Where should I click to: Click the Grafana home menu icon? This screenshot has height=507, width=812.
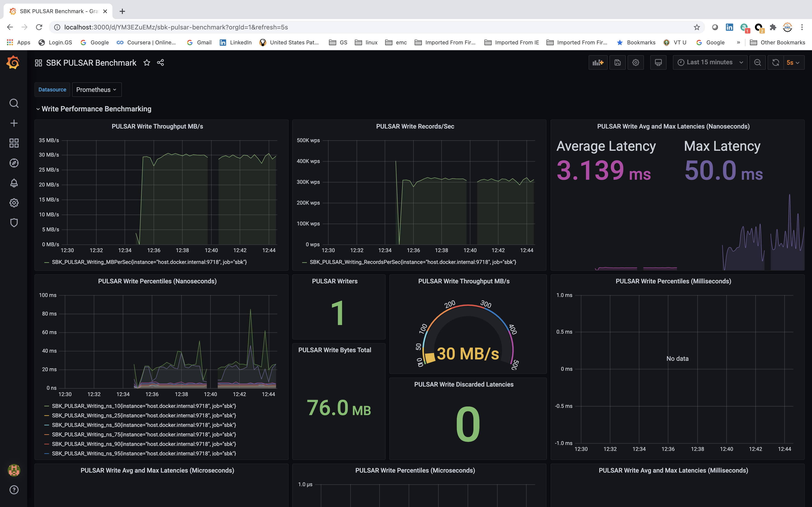(13, 62)
